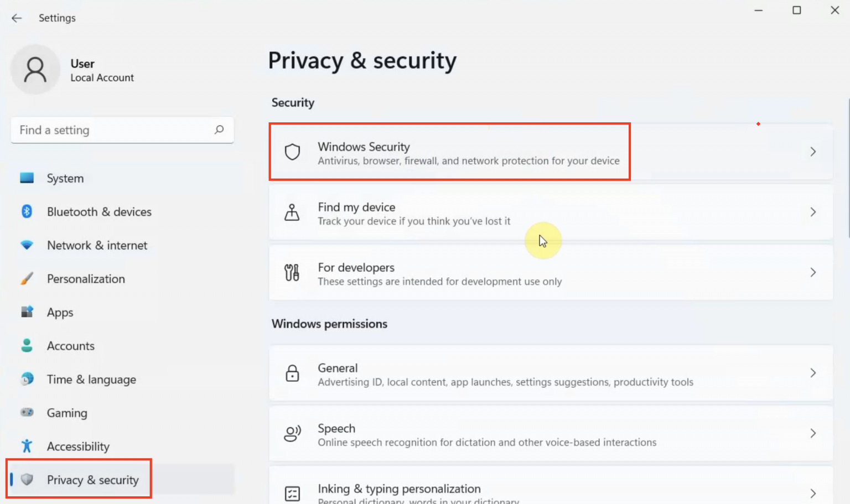Click the Find my device icon
The height and width of the screenshot is (504, 850).
tap(292, 212)
